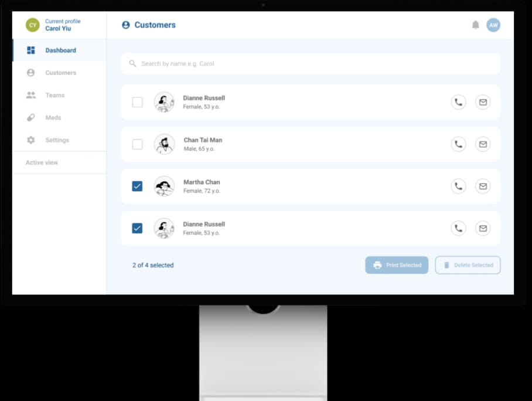532x401 pixels.
Task: Call Chan Tai Man using phone icon
Action: [458, 144]
